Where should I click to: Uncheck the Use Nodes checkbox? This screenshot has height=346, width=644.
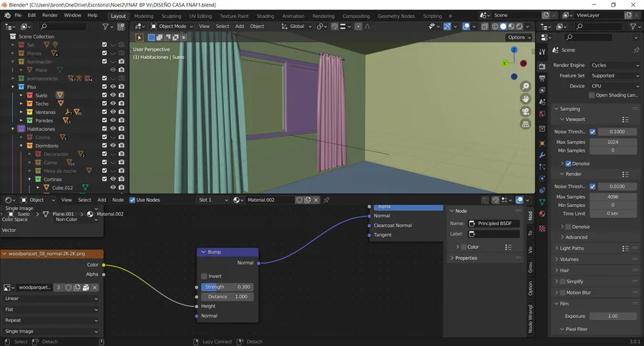(x=133, y=200)
